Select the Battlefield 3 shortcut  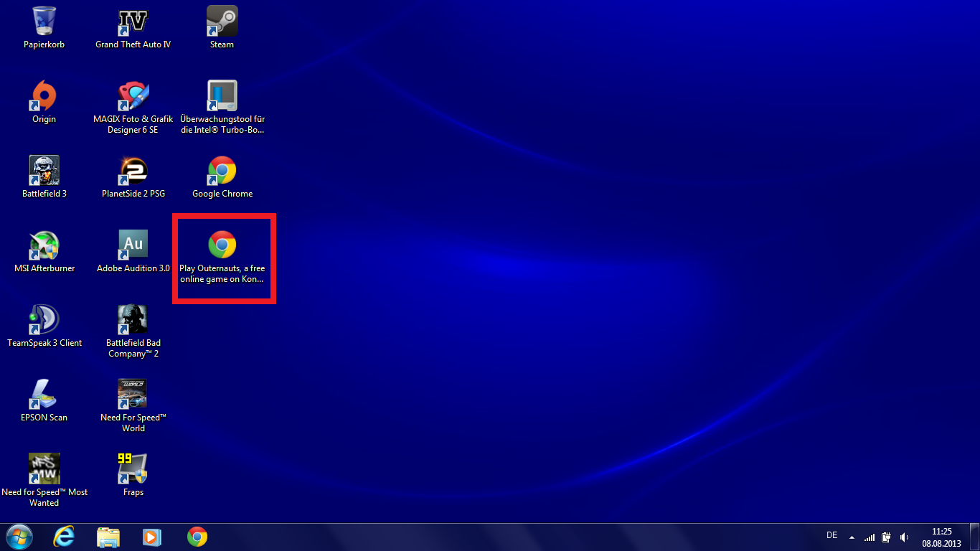(44, 177)
